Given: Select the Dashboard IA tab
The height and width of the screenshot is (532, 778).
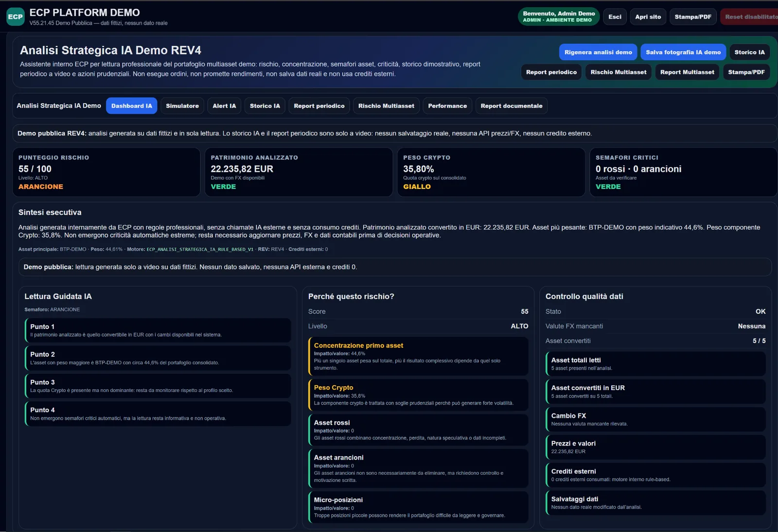Looking at the screenshot, I should point(131,106).
